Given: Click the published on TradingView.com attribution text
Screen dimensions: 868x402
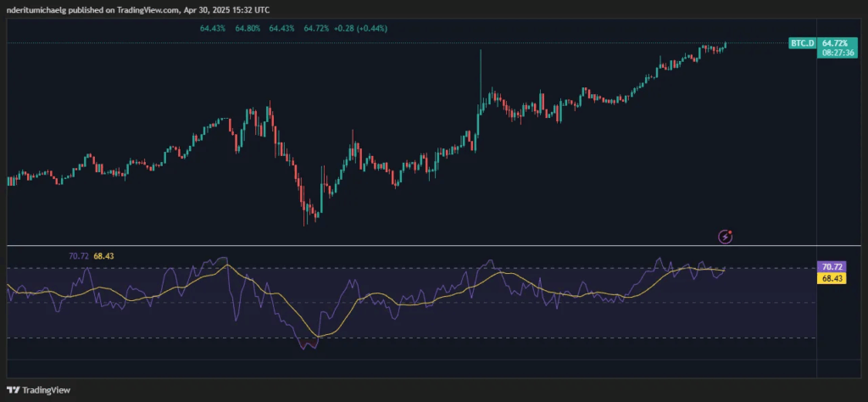Looking at the screenshot, I should point(138,10).
